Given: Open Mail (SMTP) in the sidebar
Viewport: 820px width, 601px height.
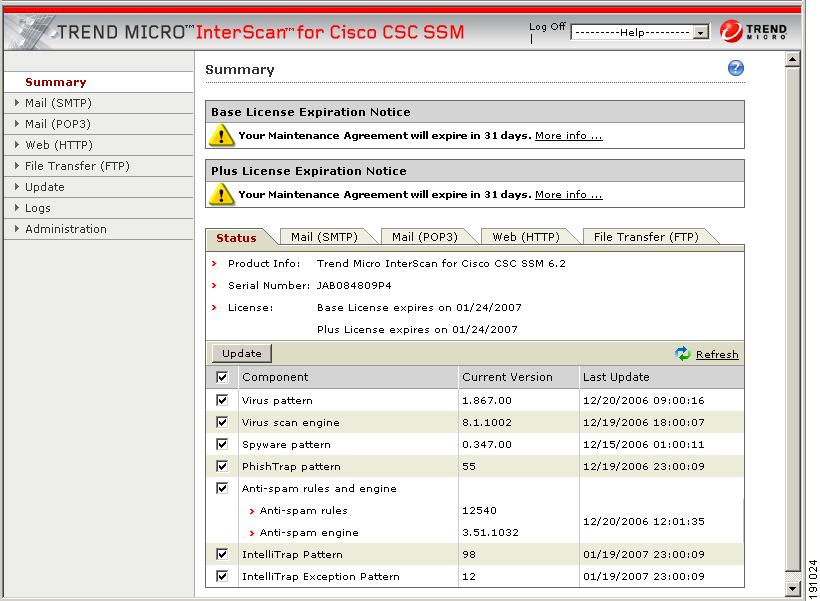Looking at the screenshot, I should click(x=58, y=103).
